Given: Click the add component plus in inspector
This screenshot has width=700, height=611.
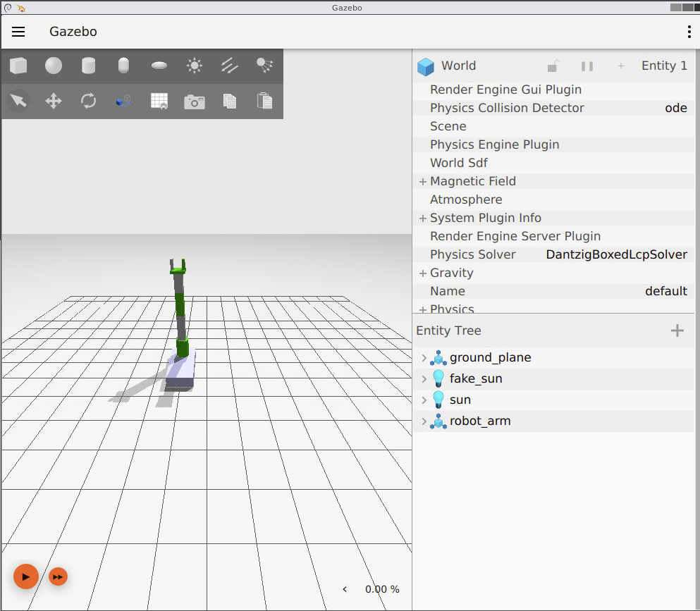Looking at the screenshot, I should coord(620,66).
